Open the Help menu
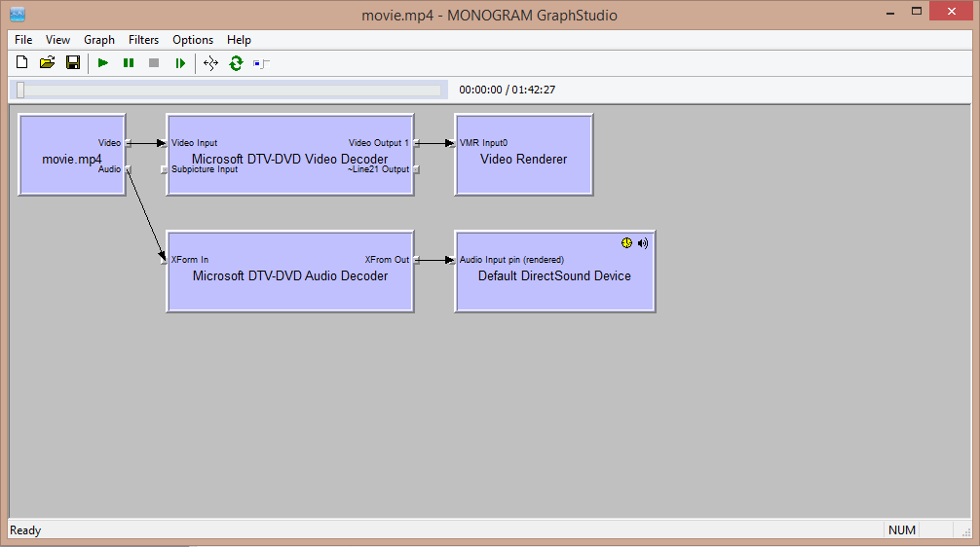980x547 pixels. click(239, 39)
